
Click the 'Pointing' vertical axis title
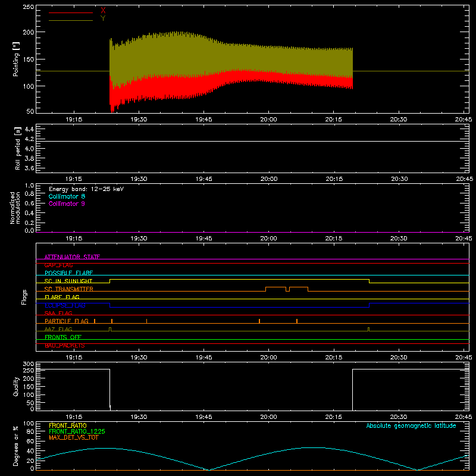click(16, 59)
